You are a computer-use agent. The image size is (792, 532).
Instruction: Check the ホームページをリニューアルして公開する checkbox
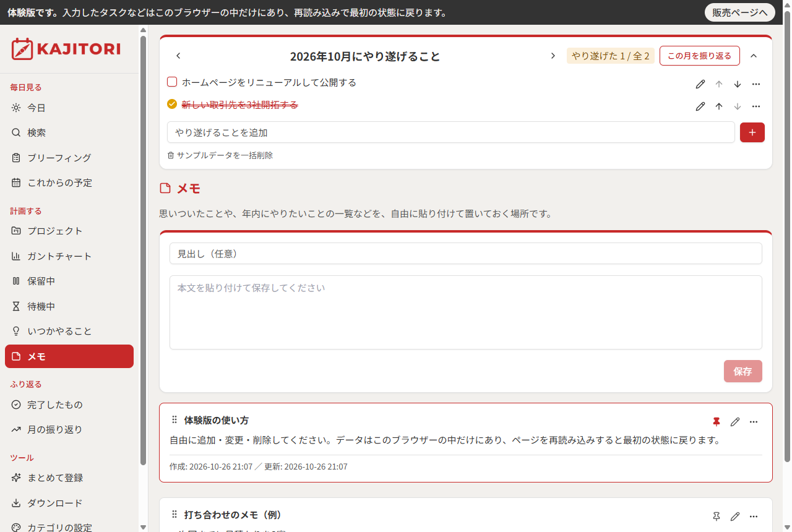click(172, 82)
